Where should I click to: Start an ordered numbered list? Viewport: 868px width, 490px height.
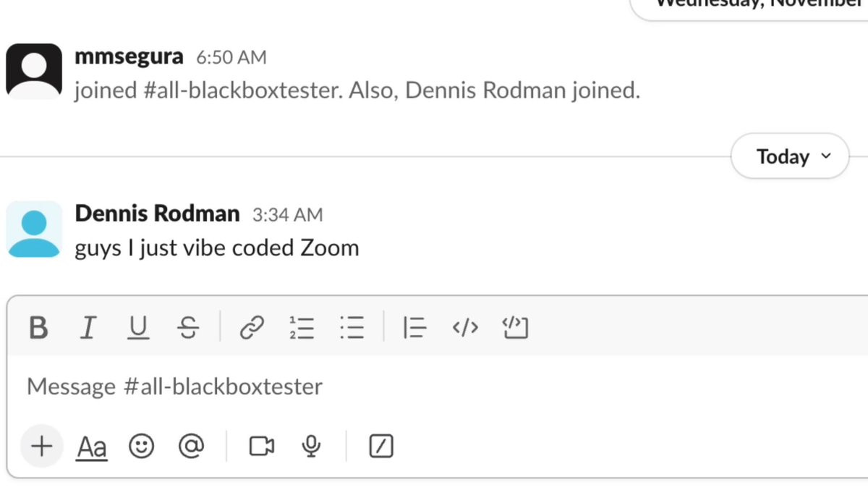click(x=302, y=328)
